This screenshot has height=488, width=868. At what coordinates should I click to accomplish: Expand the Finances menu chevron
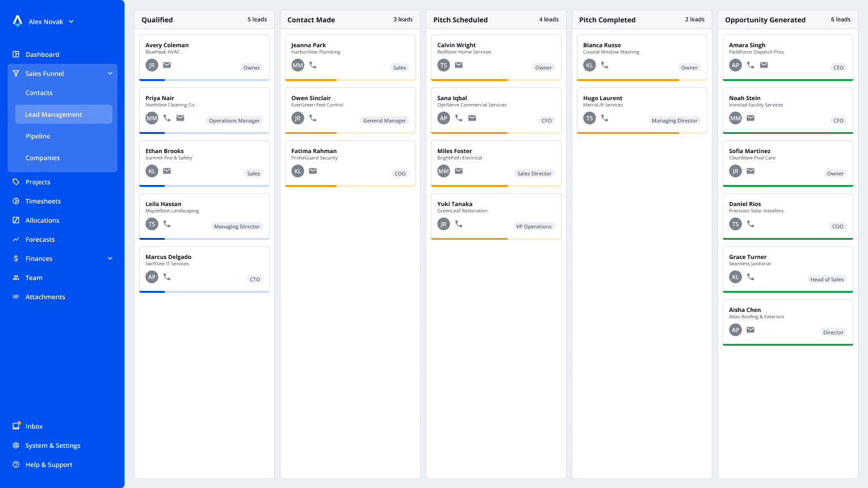[110, 258]
